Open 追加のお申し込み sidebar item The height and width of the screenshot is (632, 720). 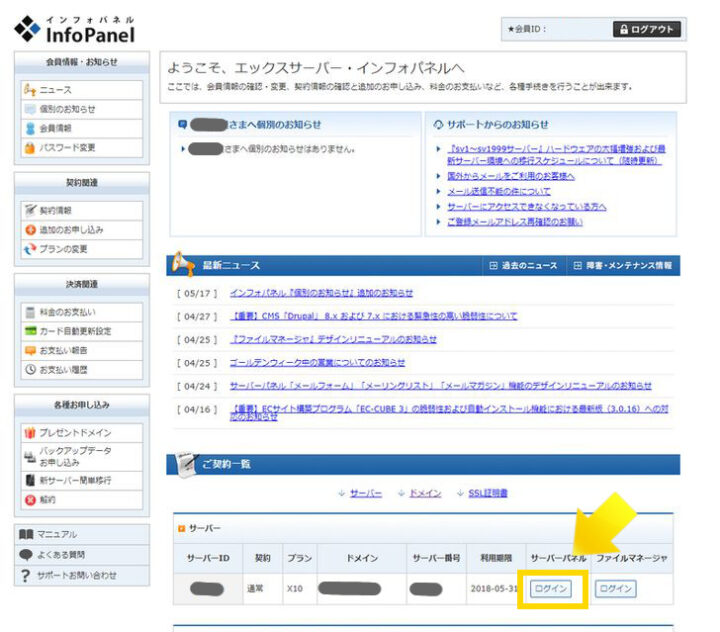82,230
